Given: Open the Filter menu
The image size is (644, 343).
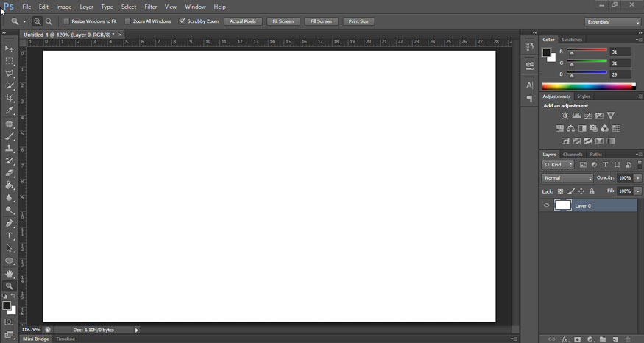Looking at the screenshot, I should (x=150, y=7).
